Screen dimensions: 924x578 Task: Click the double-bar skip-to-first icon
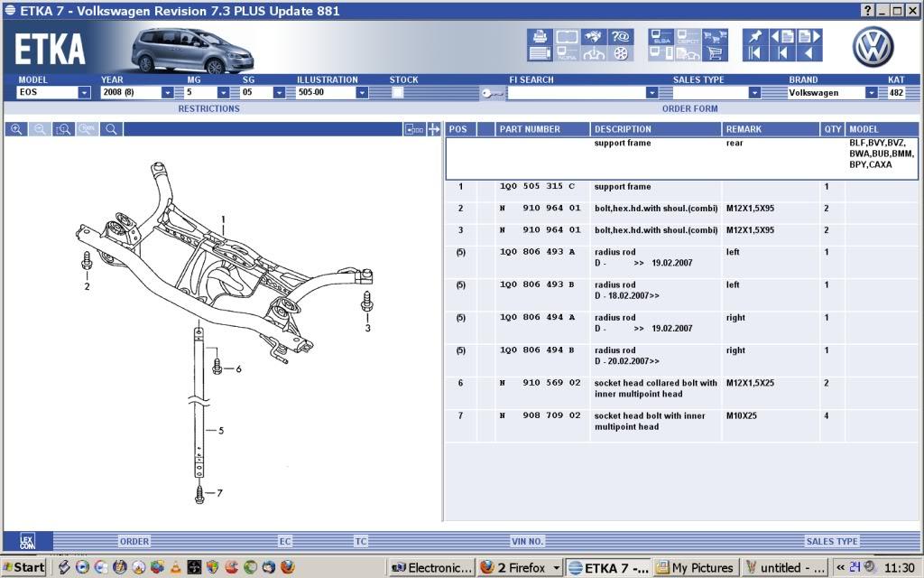(755, 53)
